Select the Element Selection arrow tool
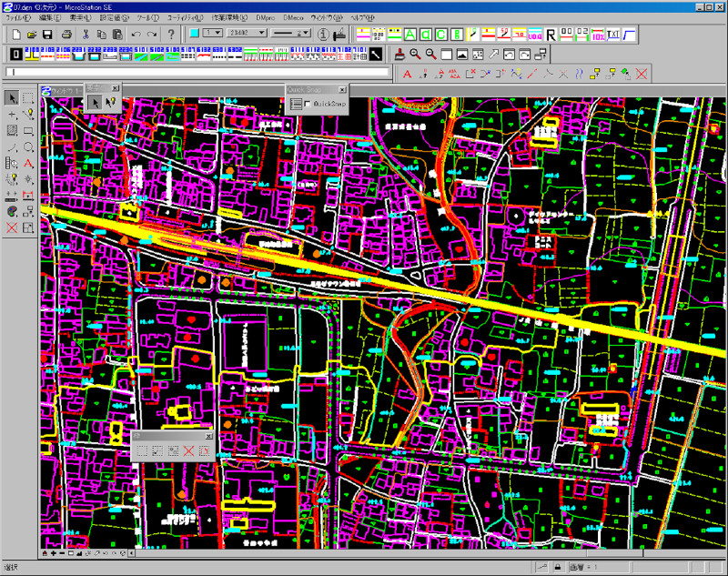728x576 pixels. coord(12,97)
